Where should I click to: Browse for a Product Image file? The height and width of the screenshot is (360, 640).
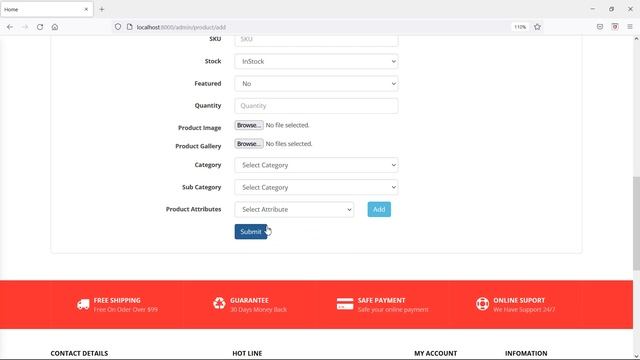tap(249, 125)
